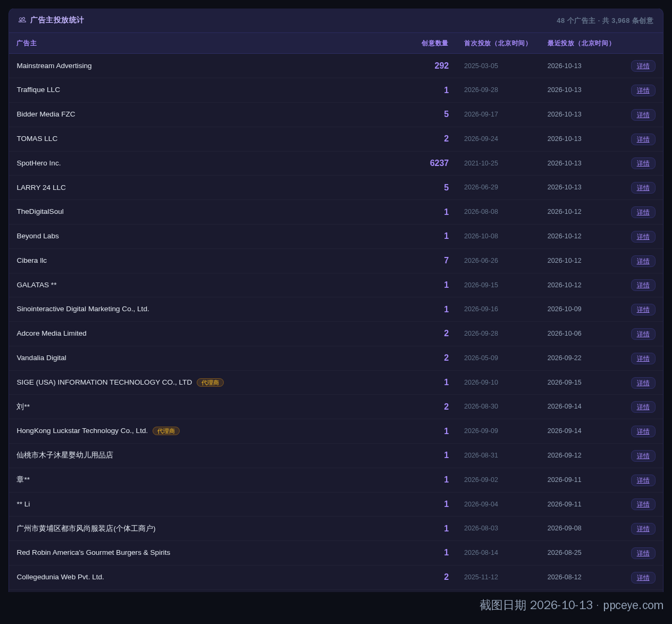Select the TOMAS LLC name
Screen dimensions: 672x624
click(x=37, y=139)
